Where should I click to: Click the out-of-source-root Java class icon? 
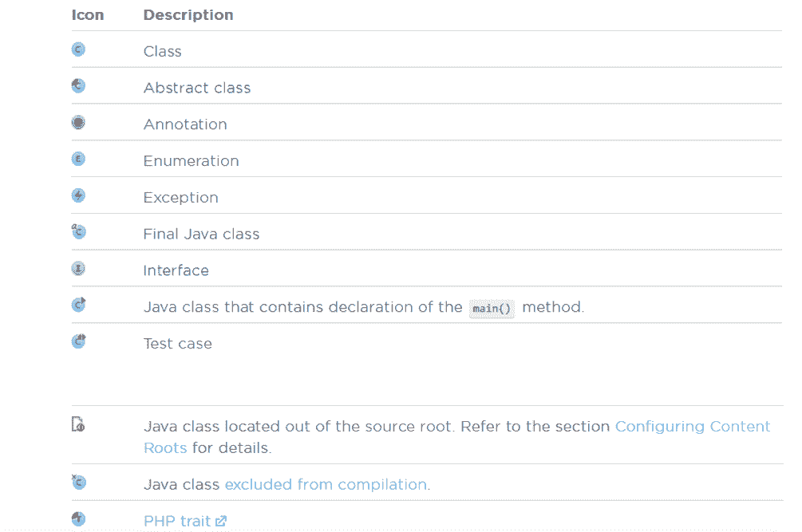point(78,425)
